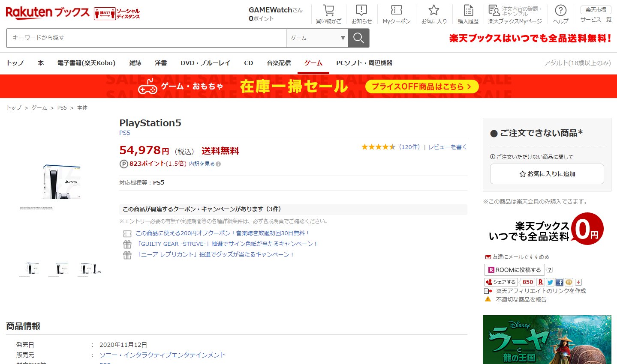Switch to the トップ navigation tab
The image size is (617, 364).
15,63
